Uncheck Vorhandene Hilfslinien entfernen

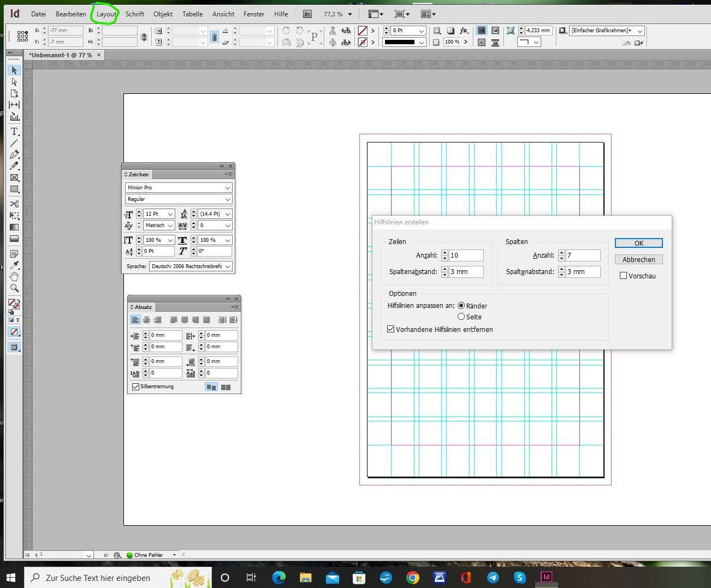click(391, 329)
